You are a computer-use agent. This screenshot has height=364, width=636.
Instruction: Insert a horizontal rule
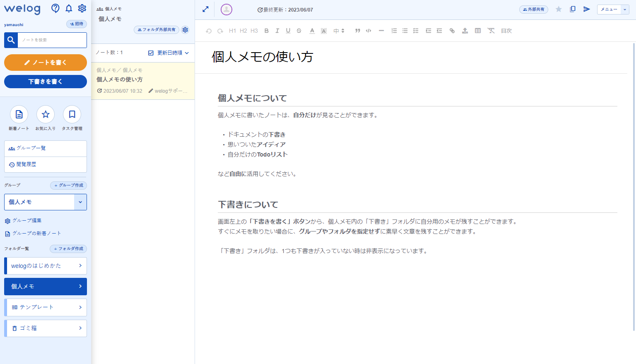click(381, 31)
